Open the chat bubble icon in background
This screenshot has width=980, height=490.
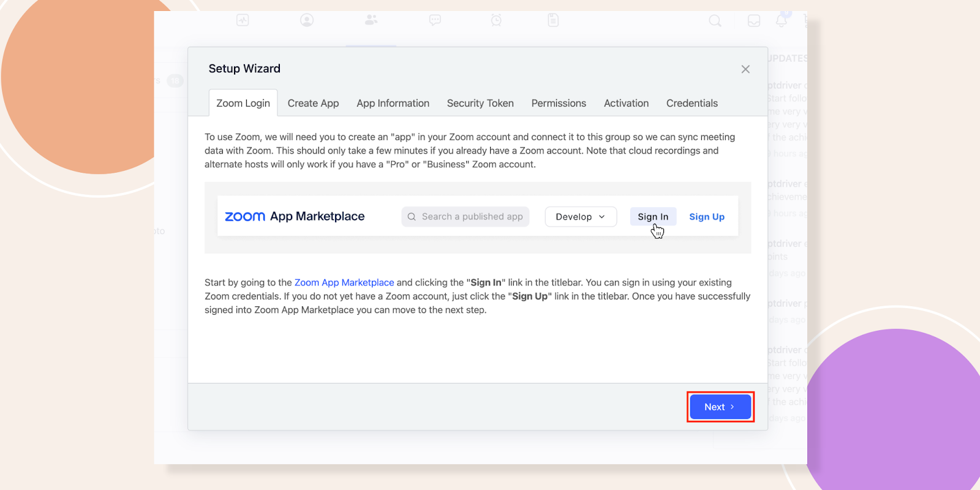(435, 20)
